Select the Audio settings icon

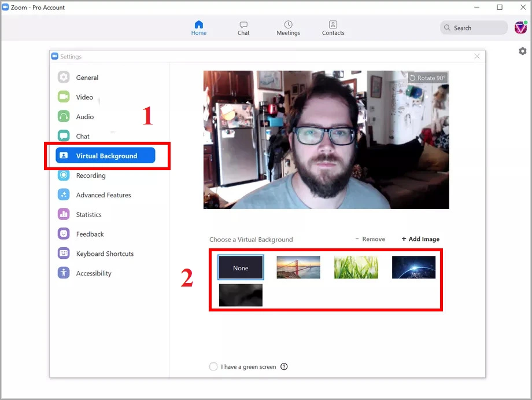(62, 116)
